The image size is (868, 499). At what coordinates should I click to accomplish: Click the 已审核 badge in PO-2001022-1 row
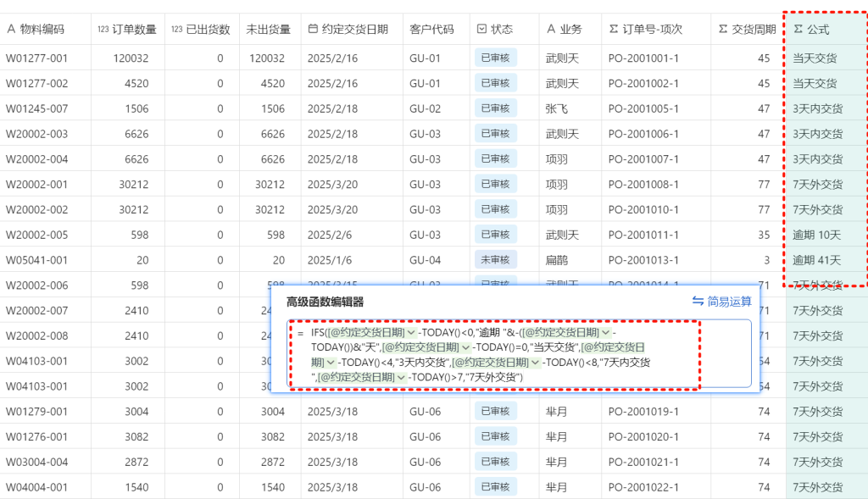495,487
